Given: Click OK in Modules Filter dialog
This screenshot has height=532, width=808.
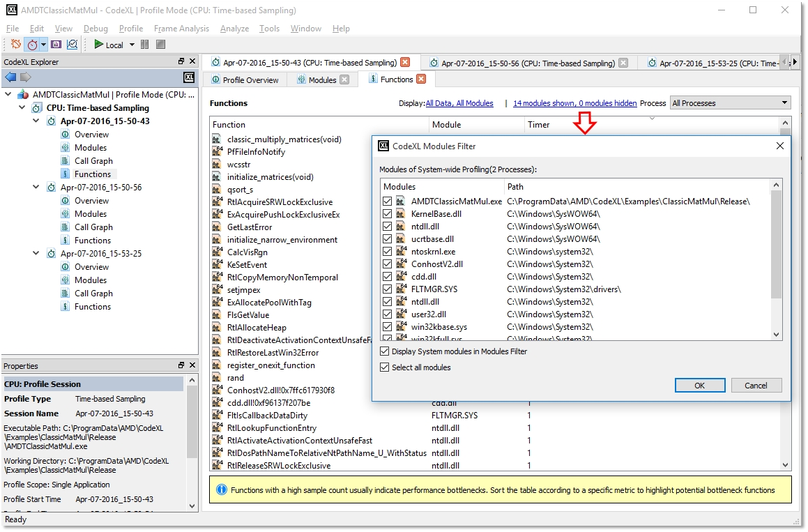Looking at the screenshot, I should click(x=700, y=385).
